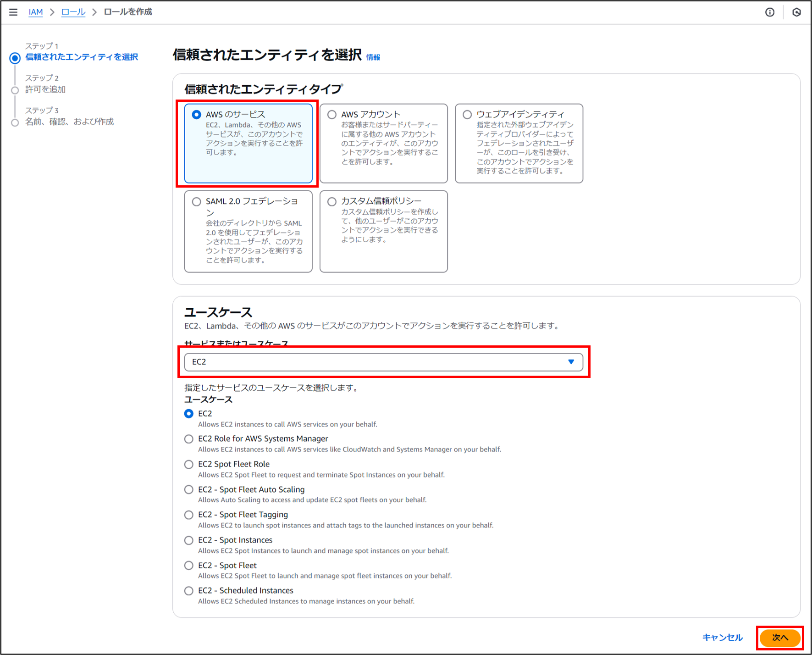This screenshot has height=655, width=812.
Task: Select EC2 Role for AWS Systems Manager
Action: 189,439
